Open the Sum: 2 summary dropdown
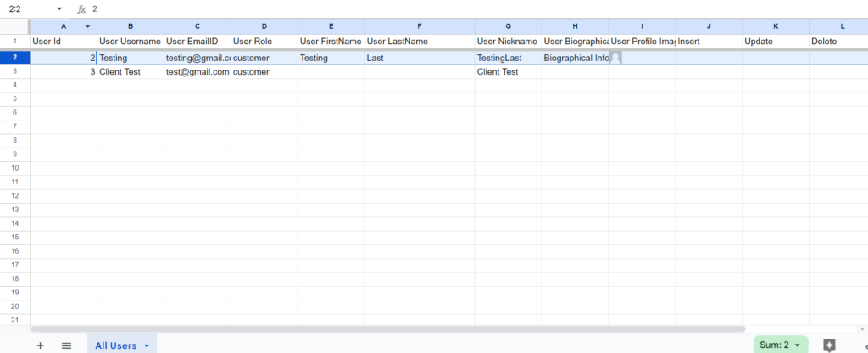The height and width of the screenshot is (353, 868). [781, 345]
